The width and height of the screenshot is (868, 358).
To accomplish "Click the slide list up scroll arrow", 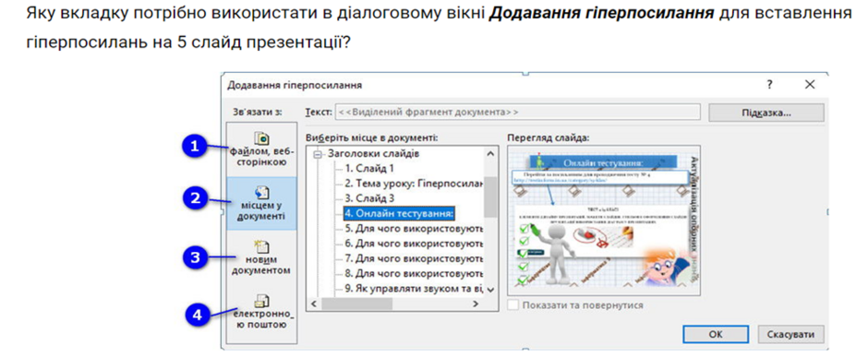I will [x=490, y=153].
